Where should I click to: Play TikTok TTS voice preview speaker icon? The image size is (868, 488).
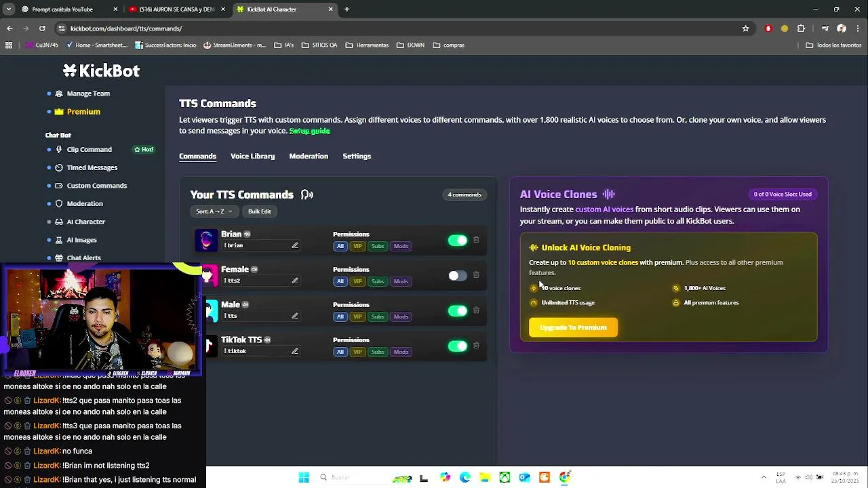tap(267, 340)
